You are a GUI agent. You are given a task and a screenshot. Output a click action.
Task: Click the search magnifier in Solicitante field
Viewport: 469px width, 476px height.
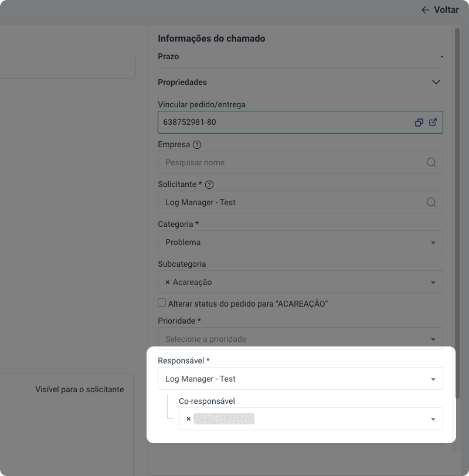point(431,202)
